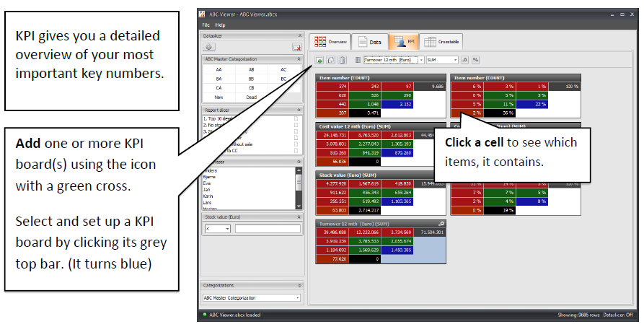The width and height of the screenshot is (644, 327).
Task: Select the AA cell in ABC Master Categorization
Action: [x=219, y=69]
